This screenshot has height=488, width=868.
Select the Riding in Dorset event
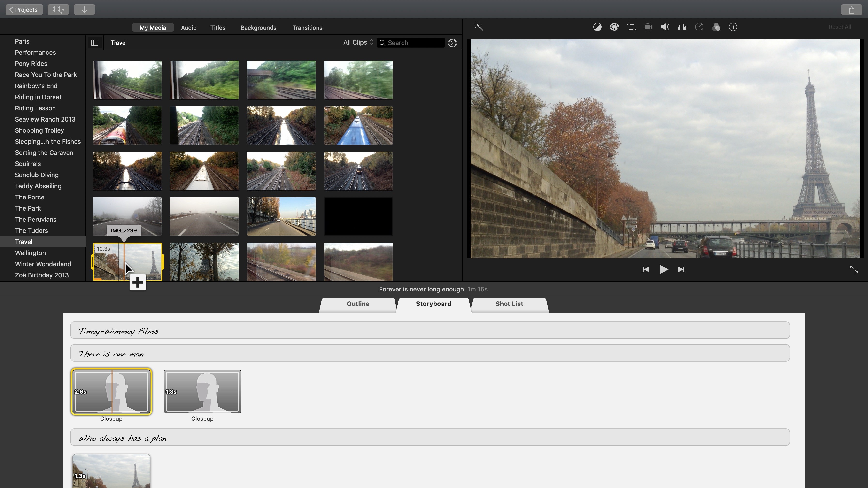38,97
